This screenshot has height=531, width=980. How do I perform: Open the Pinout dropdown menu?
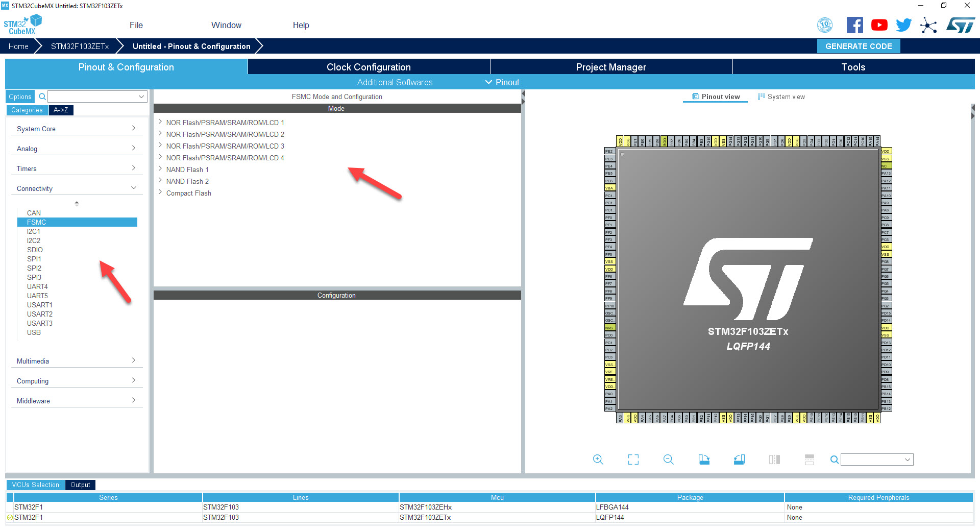tap(502, 82)
